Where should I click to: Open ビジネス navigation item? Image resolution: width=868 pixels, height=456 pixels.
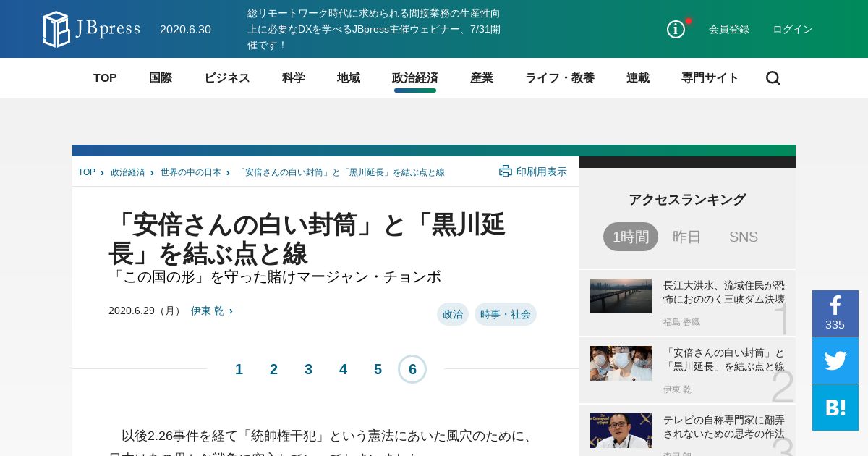click(227, 78)
